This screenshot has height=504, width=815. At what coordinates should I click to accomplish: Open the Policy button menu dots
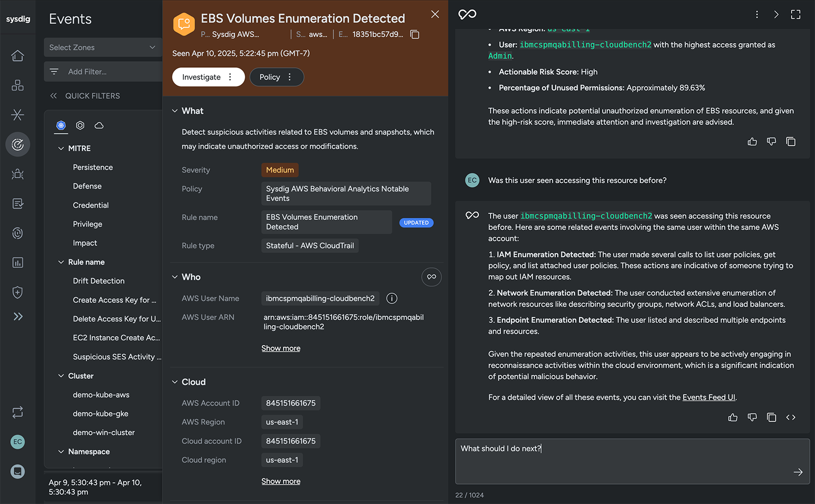pyautogui.click(x=290, y=77)
